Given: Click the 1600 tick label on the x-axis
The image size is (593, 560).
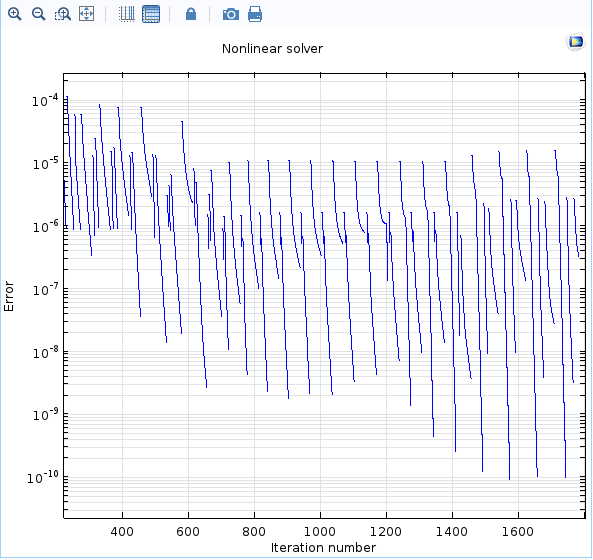Looking at the screenshot, I should click(x=518, y=532).
